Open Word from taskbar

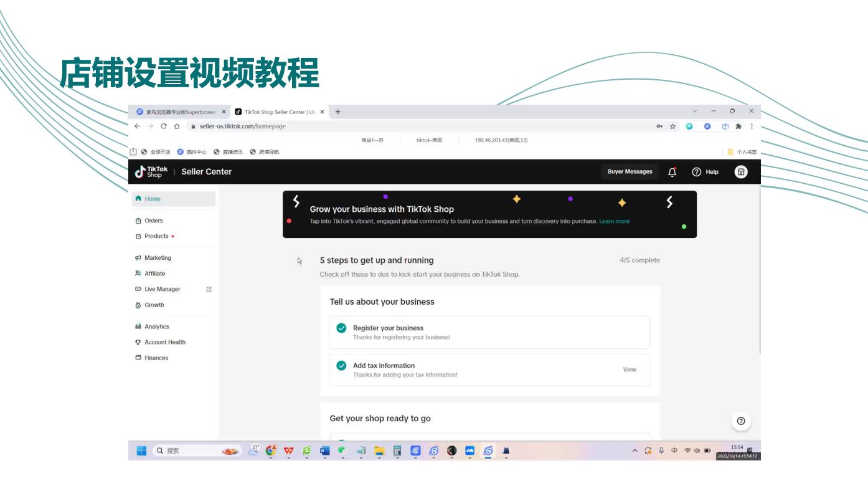324,450
